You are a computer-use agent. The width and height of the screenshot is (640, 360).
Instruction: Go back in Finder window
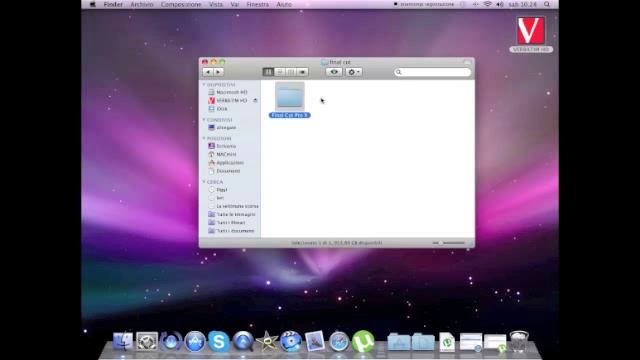208,72
